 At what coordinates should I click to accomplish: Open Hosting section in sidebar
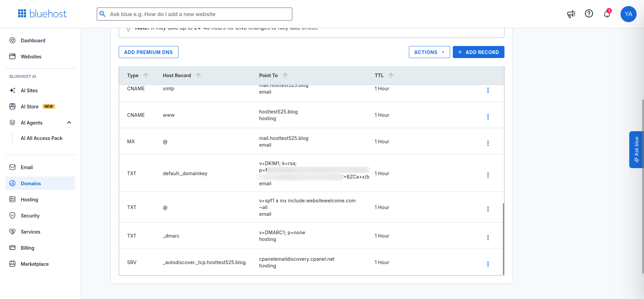coord(40,199)
